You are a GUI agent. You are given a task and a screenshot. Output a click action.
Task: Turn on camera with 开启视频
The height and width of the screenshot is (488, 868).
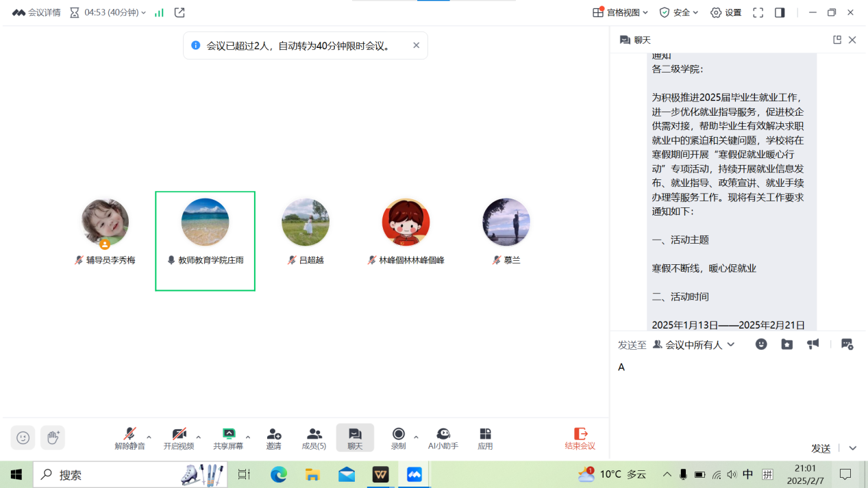click(179, 438)
